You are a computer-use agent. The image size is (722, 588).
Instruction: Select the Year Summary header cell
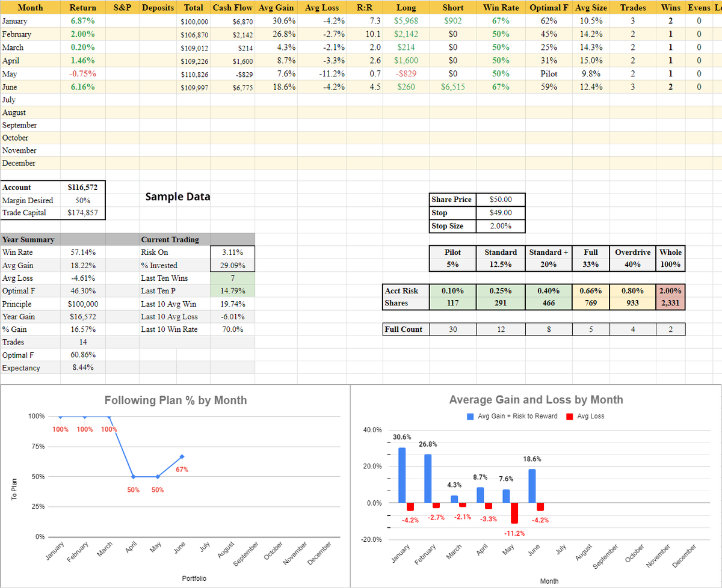[x=28, y=239]
